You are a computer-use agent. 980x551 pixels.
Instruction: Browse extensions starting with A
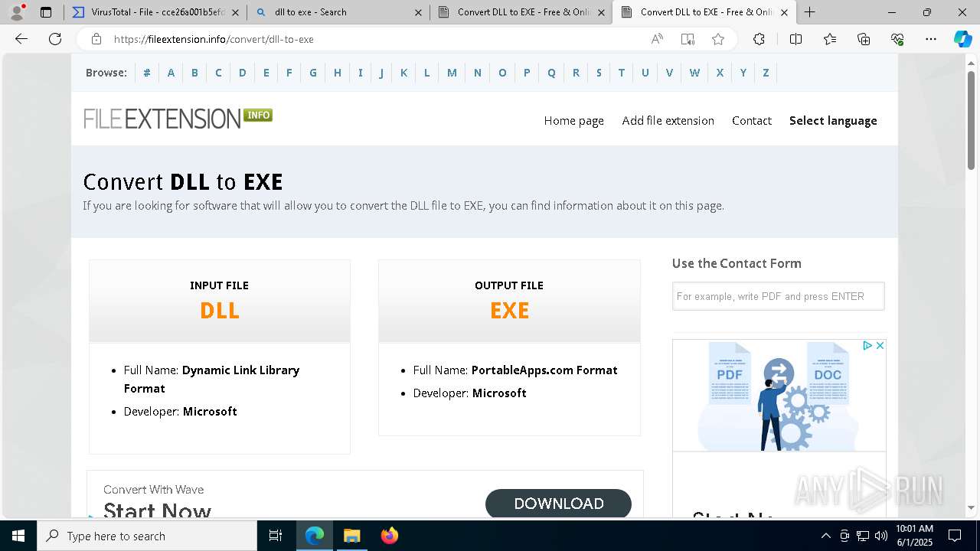(x=171, y=73)
